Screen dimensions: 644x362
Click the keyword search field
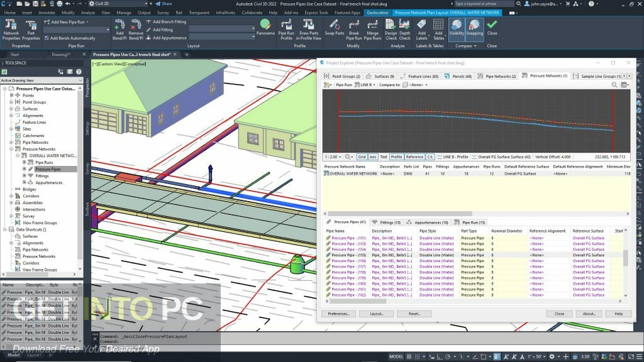point(483,4)
